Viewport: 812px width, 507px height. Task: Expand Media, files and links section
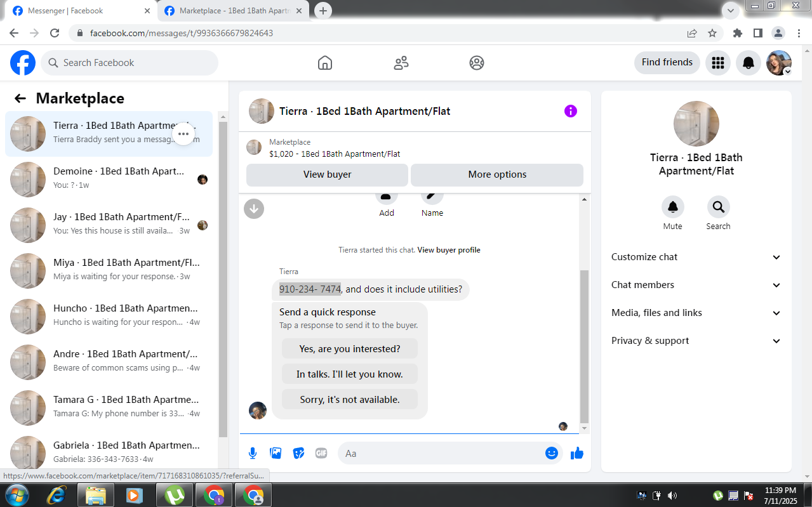(x=696, y=313)
